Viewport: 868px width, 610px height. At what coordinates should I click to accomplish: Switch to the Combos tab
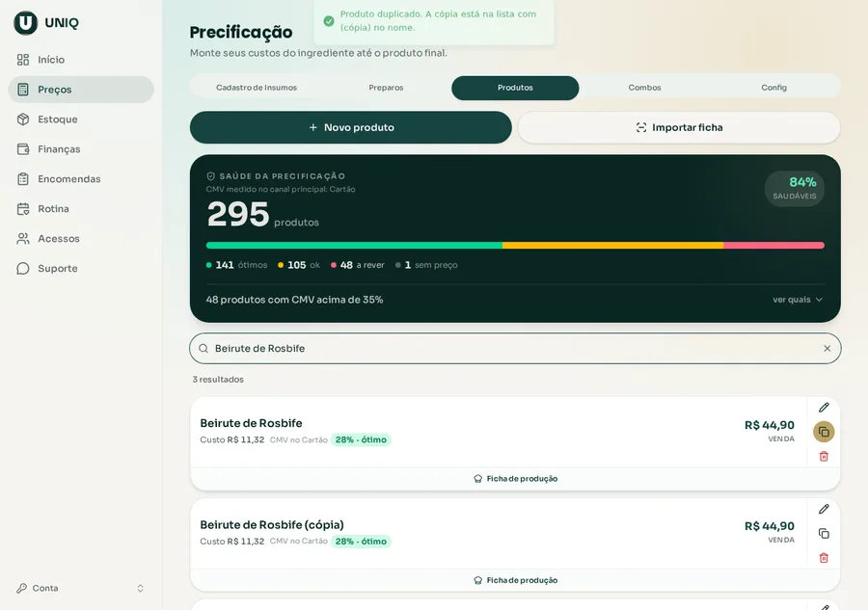[x=644, y=88]
